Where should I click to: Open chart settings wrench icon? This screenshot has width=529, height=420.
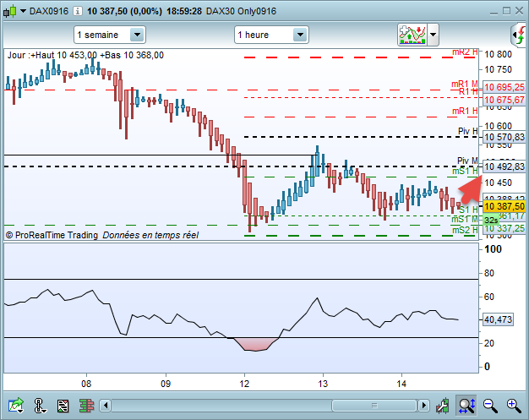[x=442, y=405]
